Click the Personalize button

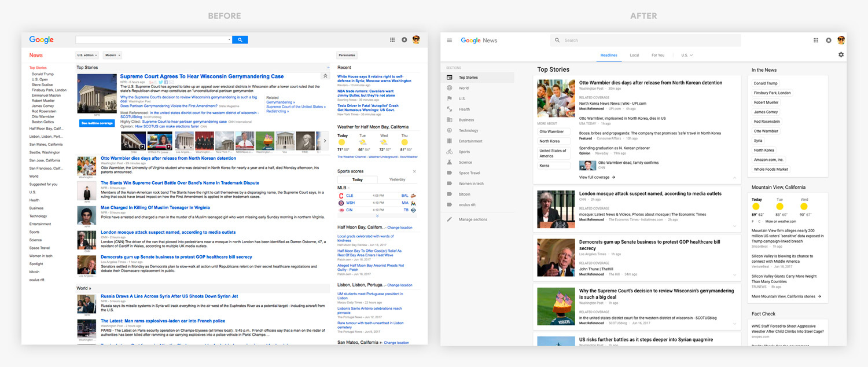(347, 55)
